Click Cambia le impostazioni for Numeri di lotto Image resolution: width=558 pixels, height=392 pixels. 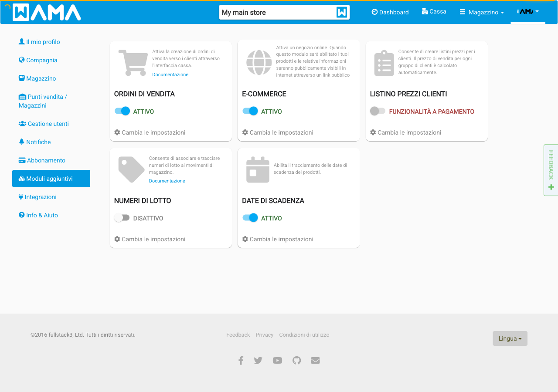(150, 239)
